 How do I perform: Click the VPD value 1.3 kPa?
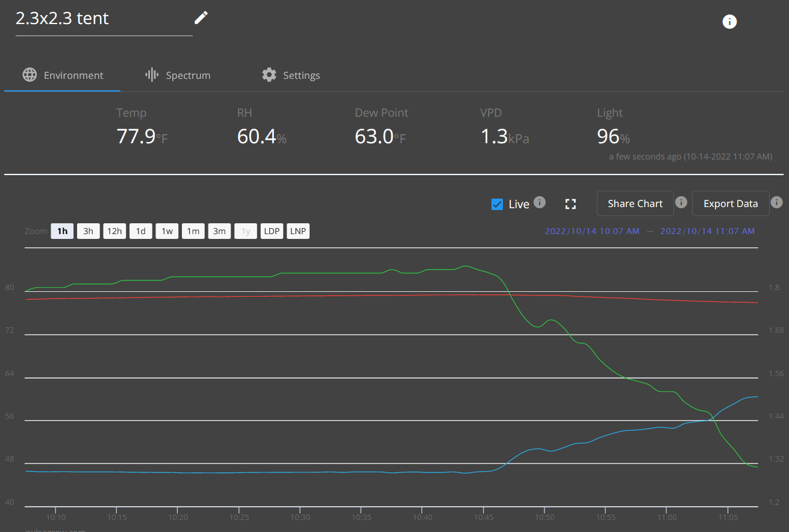tap(505, 137)
